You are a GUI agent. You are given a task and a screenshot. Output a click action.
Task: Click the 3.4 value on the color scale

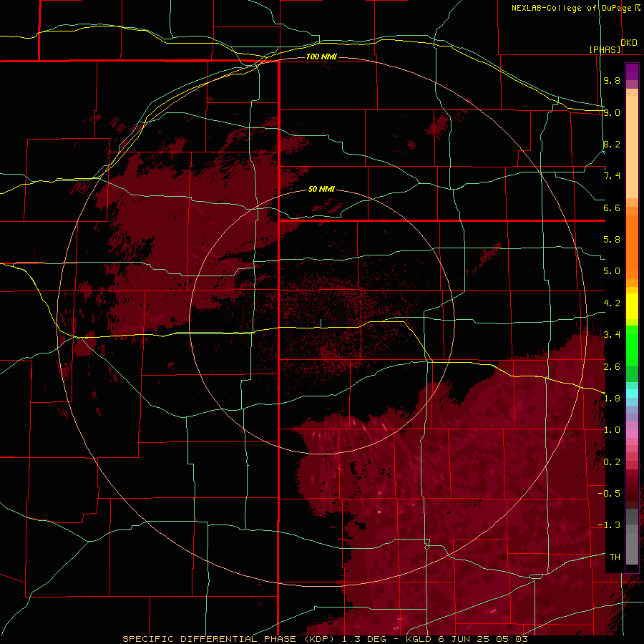(612, 335)
